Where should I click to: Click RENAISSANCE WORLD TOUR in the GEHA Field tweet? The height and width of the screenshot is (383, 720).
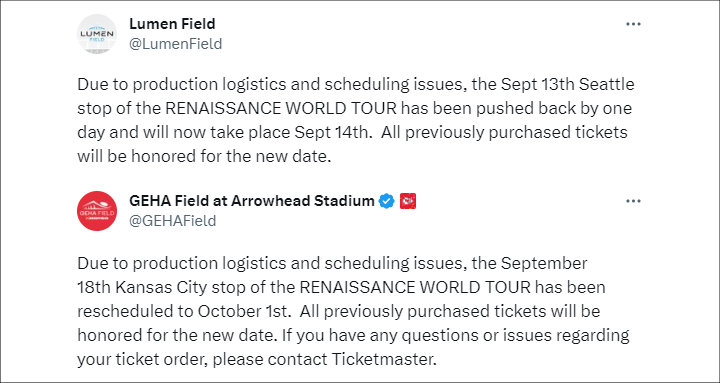416,287
